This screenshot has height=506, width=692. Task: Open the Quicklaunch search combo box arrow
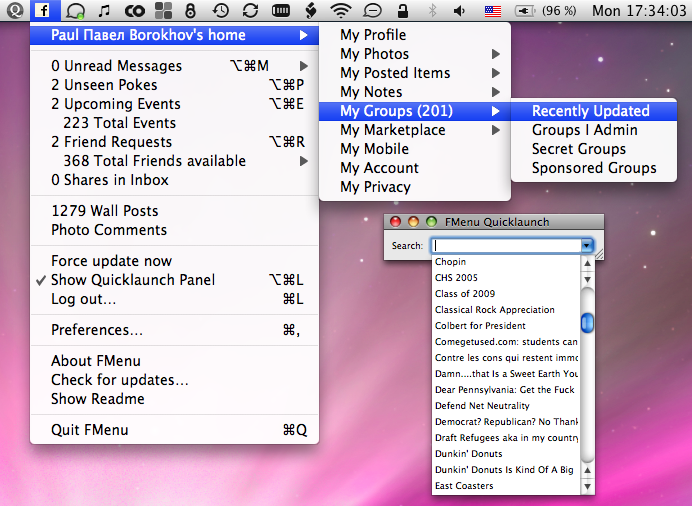click(x=587, y=245)
